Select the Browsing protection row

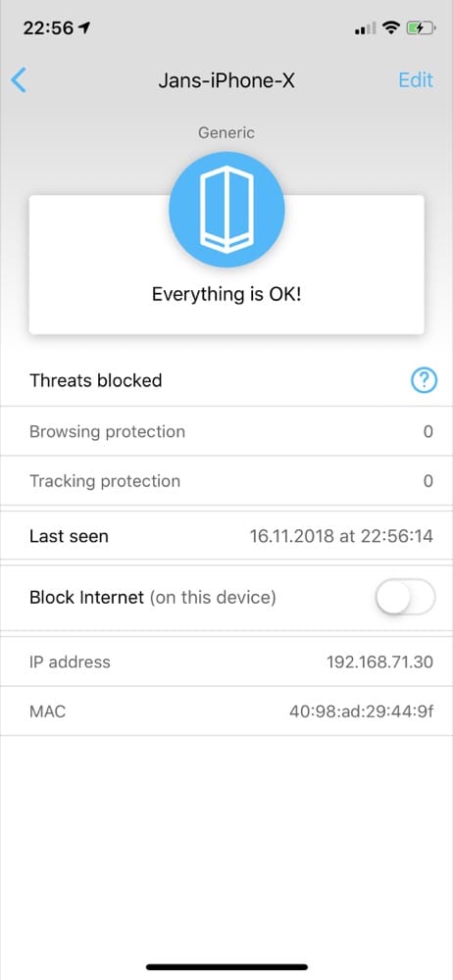pos(226,431)
